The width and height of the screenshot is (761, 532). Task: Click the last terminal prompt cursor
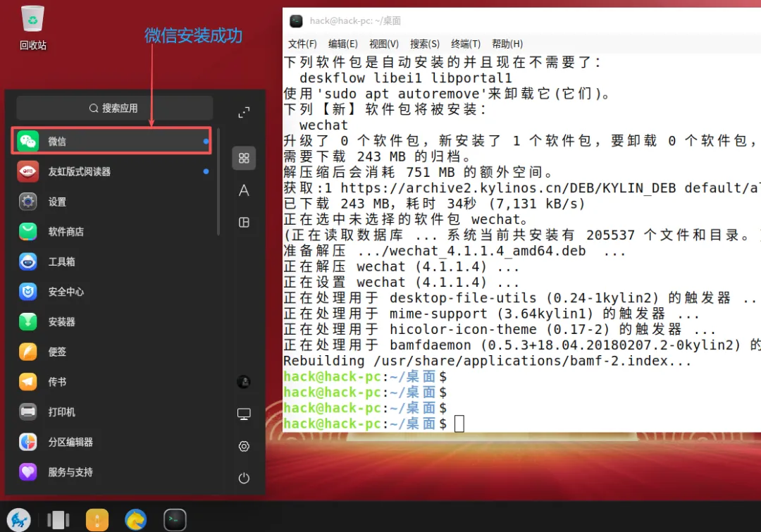tap(459, 423)
